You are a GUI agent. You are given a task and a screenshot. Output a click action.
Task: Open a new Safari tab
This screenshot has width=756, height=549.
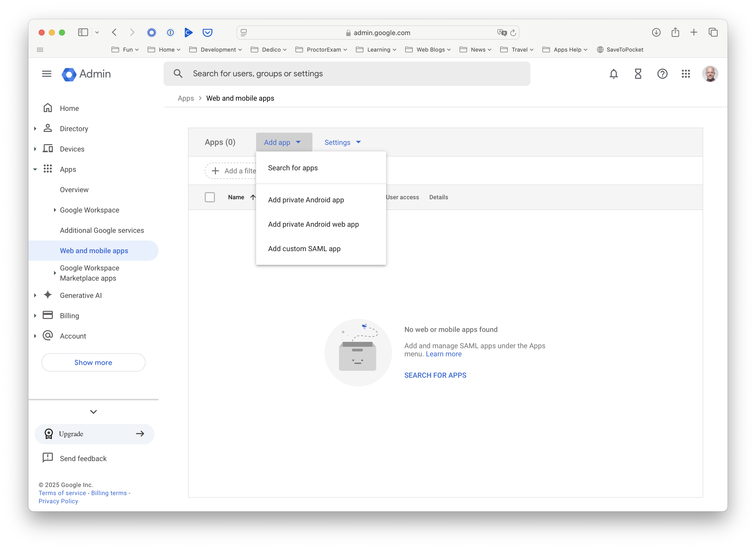(694, 32)
